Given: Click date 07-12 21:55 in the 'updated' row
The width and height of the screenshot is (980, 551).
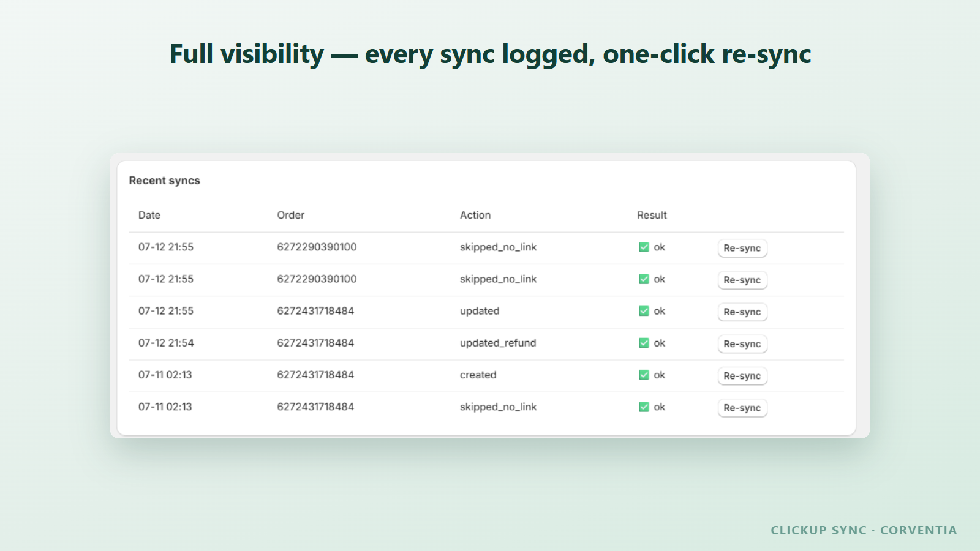Looking at the screenshot, I should point(166,311).
